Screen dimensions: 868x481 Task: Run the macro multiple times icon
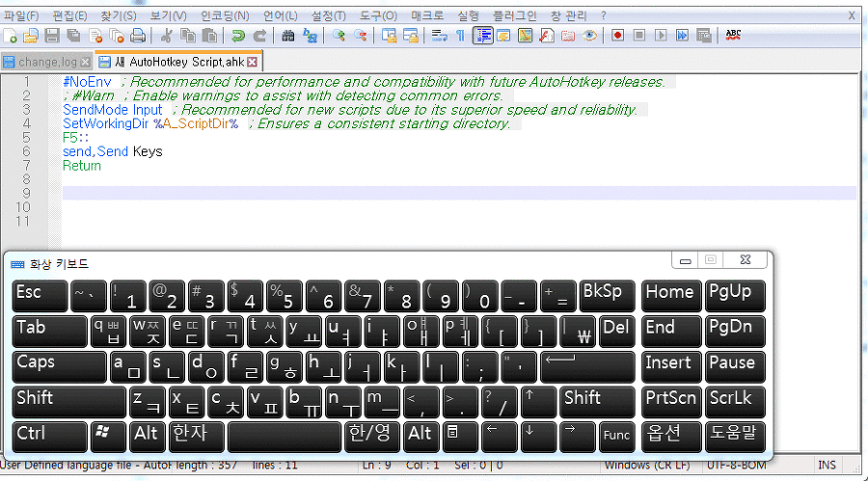pyautogui.click(x=682, y=36)
